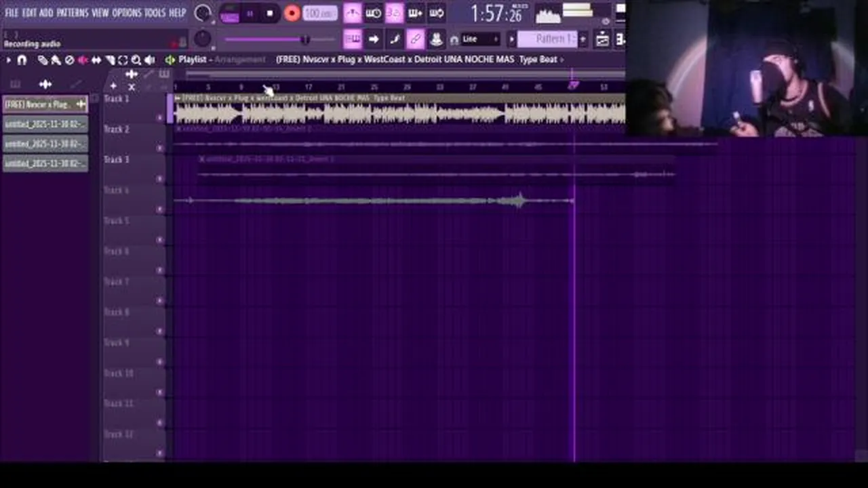Viewport: 868px width, 488px height.
Task: Toggle the red record button
Action: coord(292,14)
